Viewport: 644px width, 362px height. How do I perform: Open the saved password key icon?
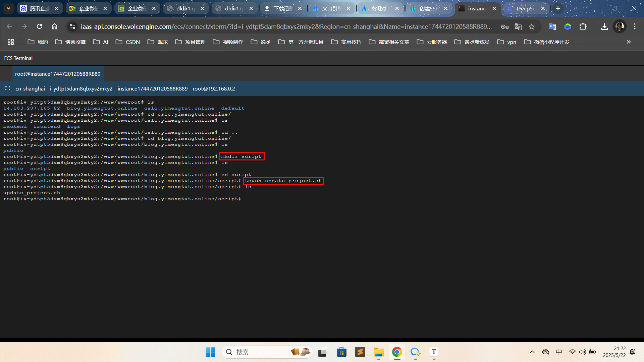[505, 26]
